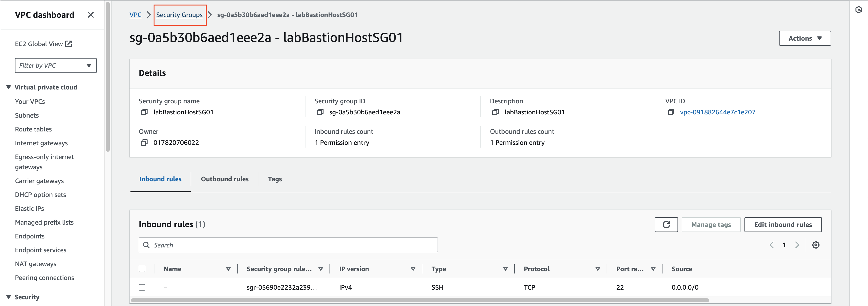
Task: Open Your VPCs in sidebar
Action: 30,101
